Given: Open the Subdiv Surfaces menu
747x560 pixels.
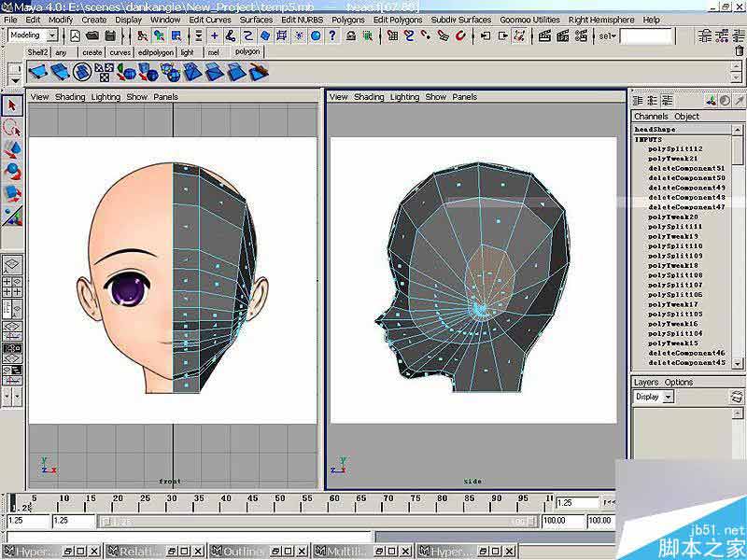Looking at the screenshot, I should coord(460,20).
